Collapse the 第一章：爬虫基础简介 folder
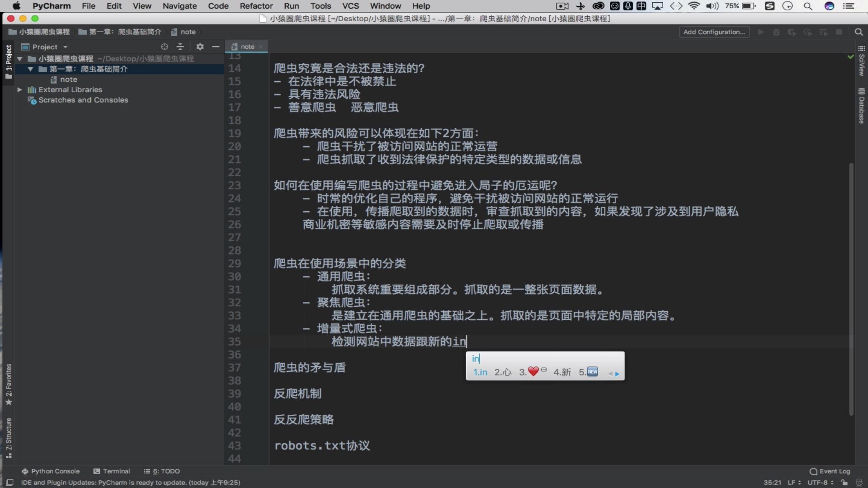Viewport: 868px width, 488px height. pyautogui.click(x=30, y=69)
